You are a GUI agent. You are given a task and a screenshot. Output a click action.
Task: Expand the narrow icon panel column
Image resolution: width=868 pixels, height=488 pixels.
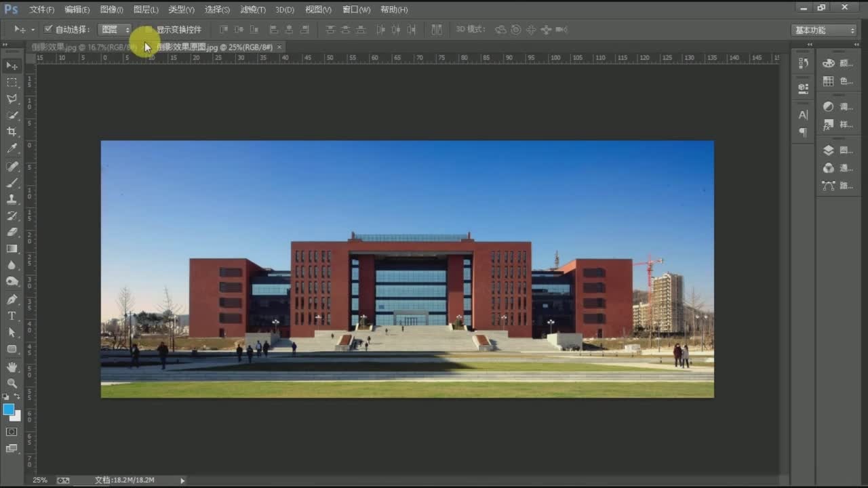pyautogui.click(x=809, y=44)
